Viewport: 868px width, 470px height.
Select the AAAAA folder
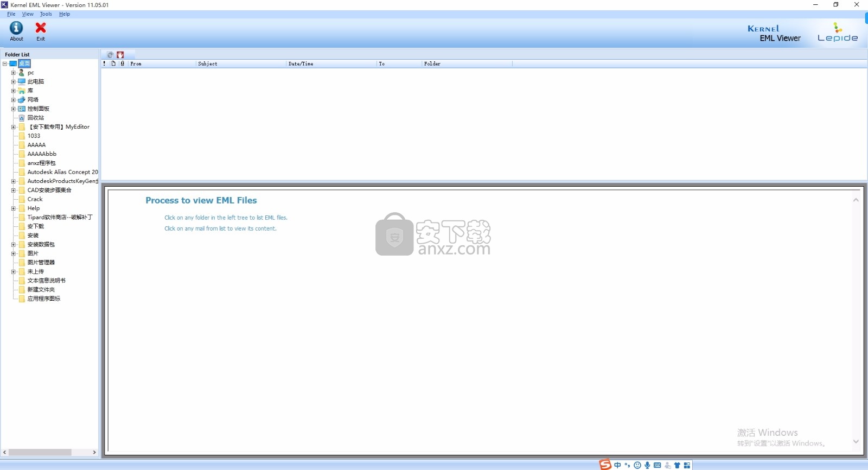click(36, 145)
